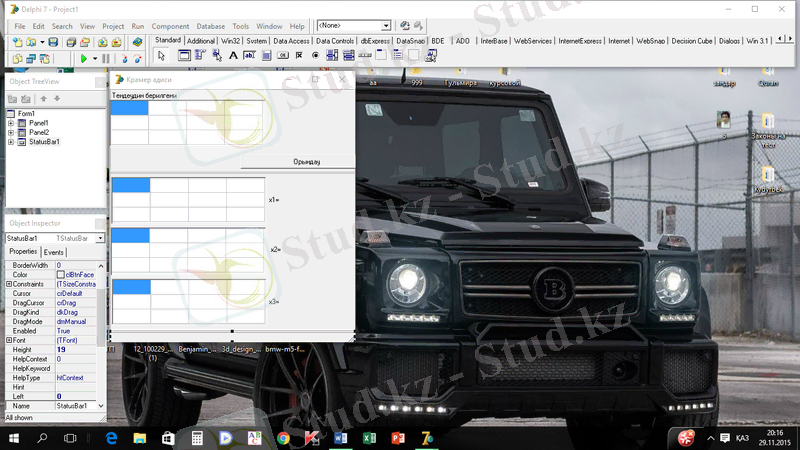Open the Component menu

click(170, 26)
